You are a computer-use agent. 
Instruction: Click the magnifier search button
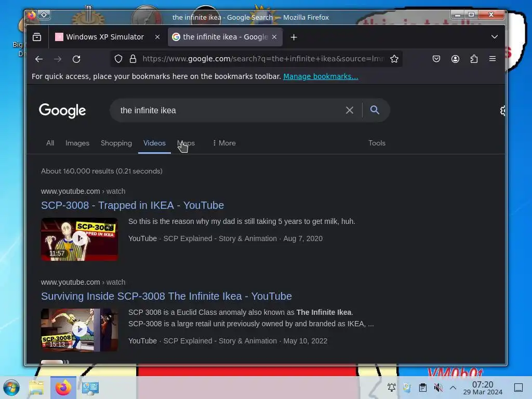(375, 110)
